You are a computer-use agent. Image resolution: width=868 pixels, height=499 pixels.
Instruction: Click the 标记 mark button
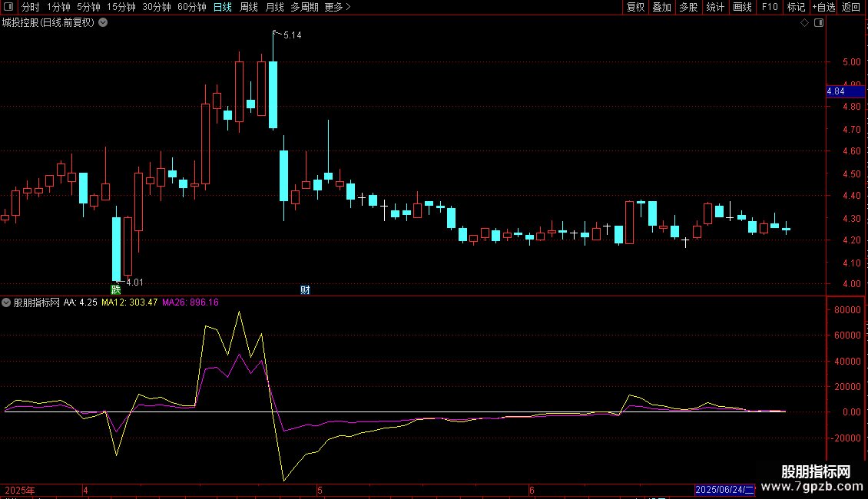[796, 7]
